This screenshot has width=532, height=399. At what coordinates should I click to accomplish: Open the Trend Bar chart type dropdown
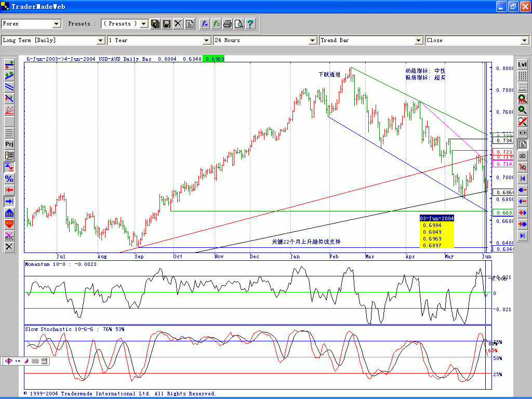419,41
